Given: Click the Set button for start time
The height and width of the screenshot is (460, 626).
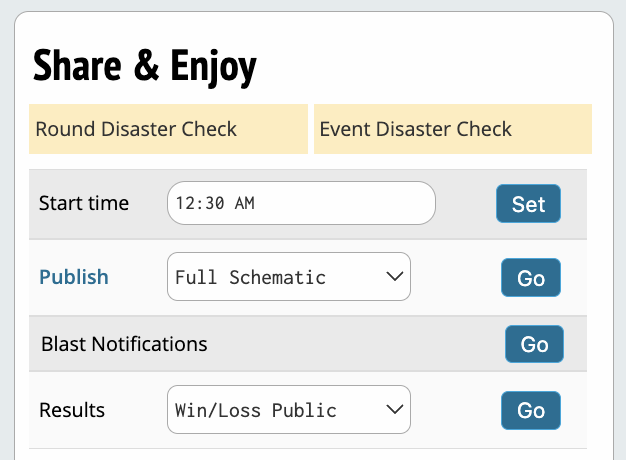Looking at the screenshot, I should pos(528,204).
